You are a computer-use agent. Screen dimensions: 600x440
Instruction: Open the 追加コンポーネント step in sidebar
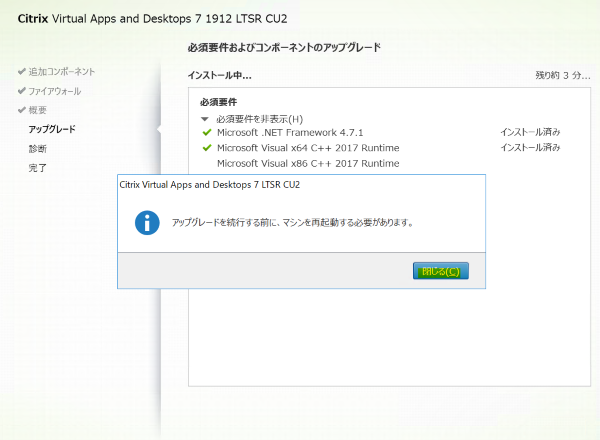(62, 72)
